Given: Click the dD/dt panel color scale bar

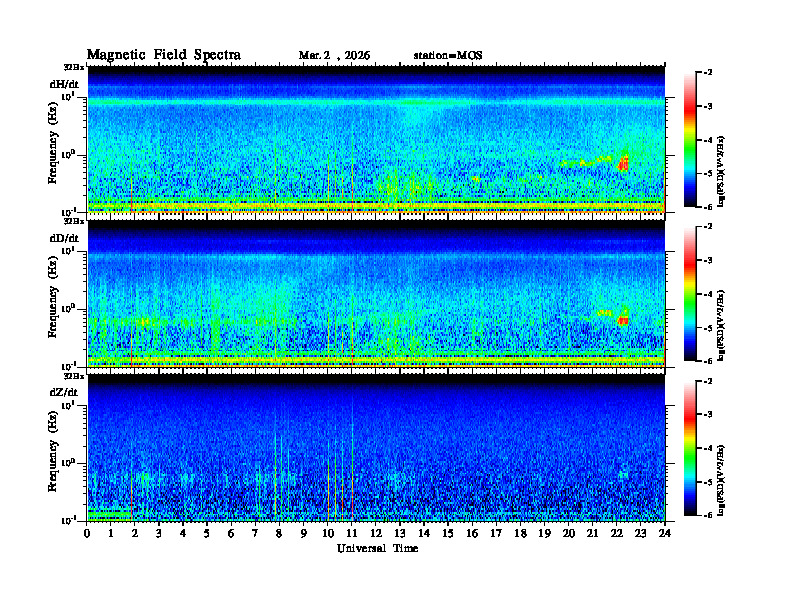Looking at the screenshot, I should tap(690, 293).
